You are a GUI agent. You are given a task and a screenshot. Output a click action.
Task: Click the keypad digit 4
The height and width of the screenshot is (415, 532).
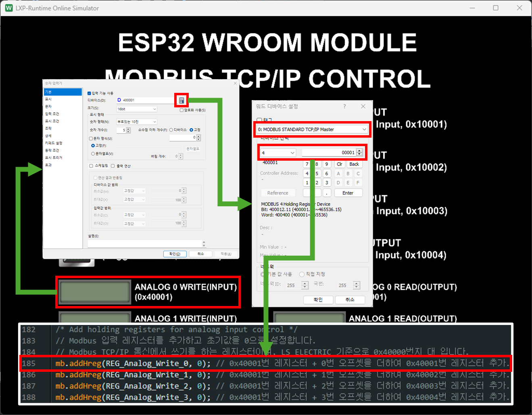(307, 174)
